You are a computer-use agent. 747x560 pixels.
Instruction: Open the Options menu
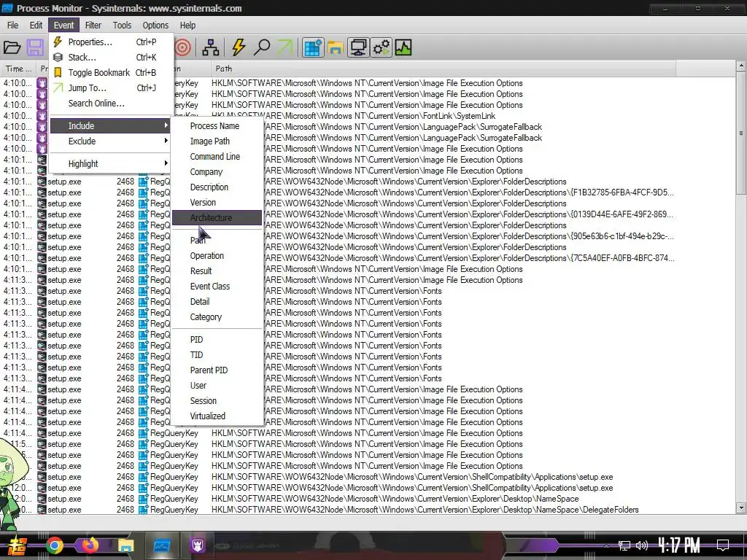pyautogui.click(x=155, y=26)
